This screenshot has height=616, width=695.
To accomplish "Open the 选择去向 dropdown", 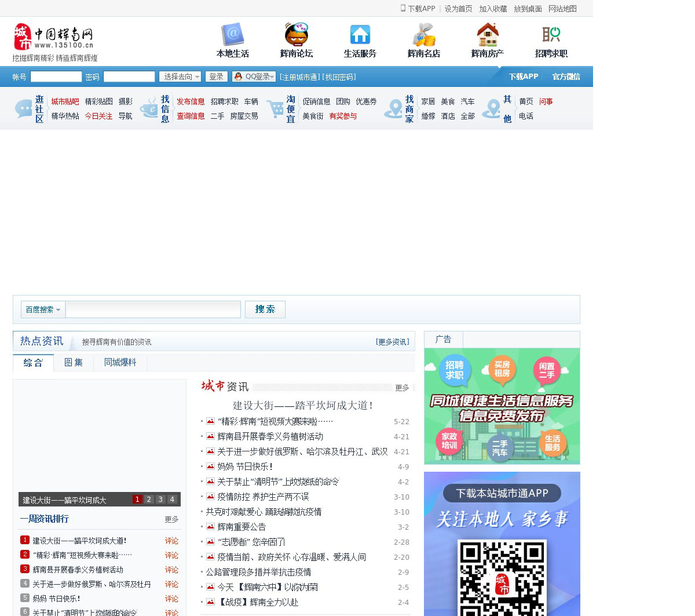I will 180,76.
